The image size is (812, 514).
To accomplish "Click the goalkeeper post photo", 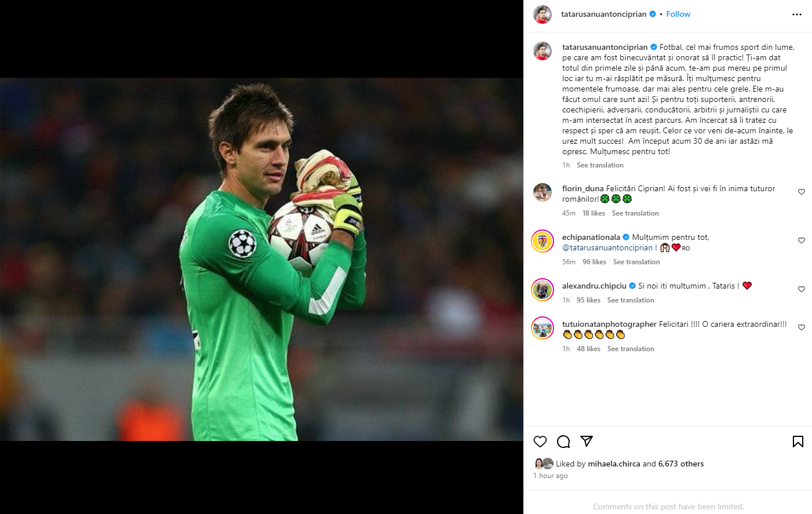I will 261,259.
